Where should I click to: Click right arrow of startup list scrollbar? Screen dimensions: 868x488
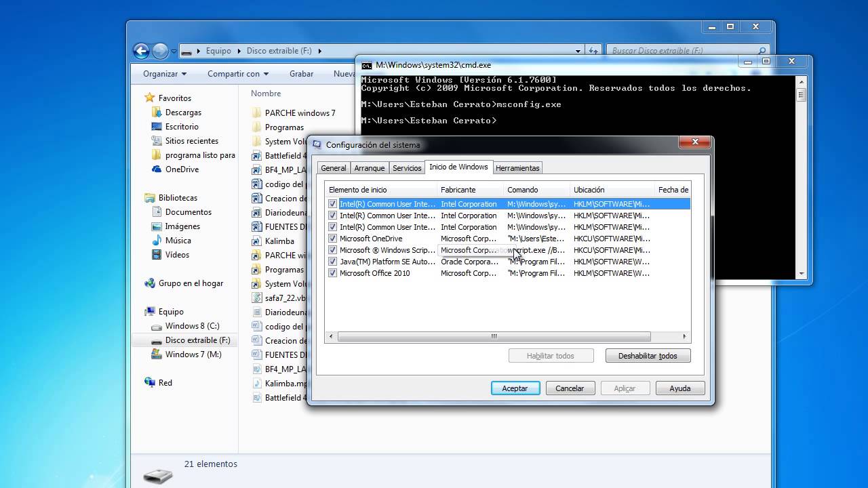click(684, 336)
